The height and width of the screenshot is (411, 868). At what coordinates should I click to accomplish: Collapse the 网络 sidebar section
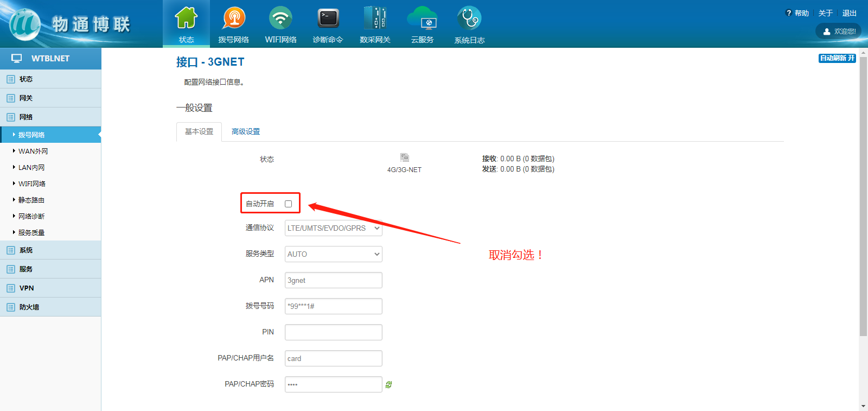pos(50,117)
